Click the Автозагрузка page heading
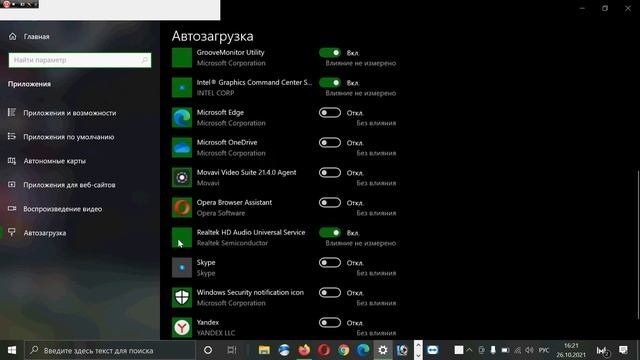 pyautogui.click(x=213, y=36)
